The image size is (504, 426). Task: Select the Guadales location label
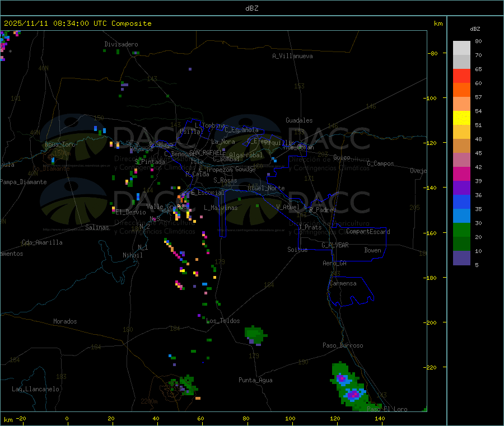click(299, 120)
